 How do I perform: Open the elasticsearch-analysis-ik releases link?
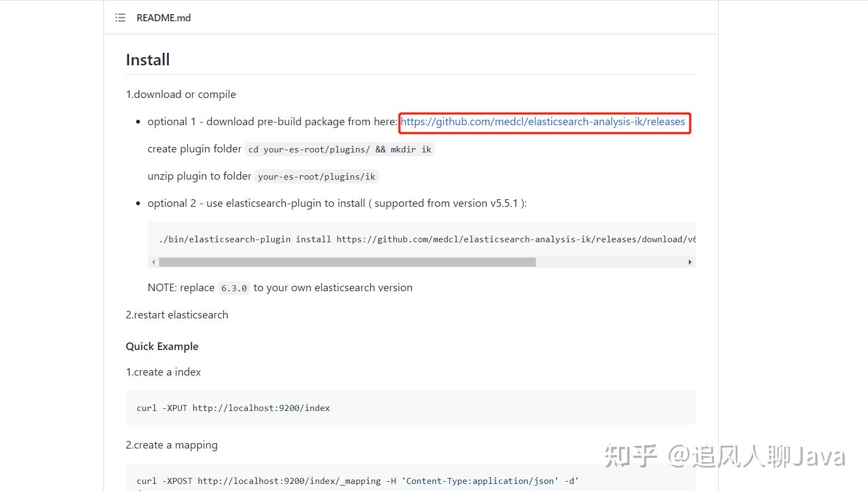click(543, 121)
